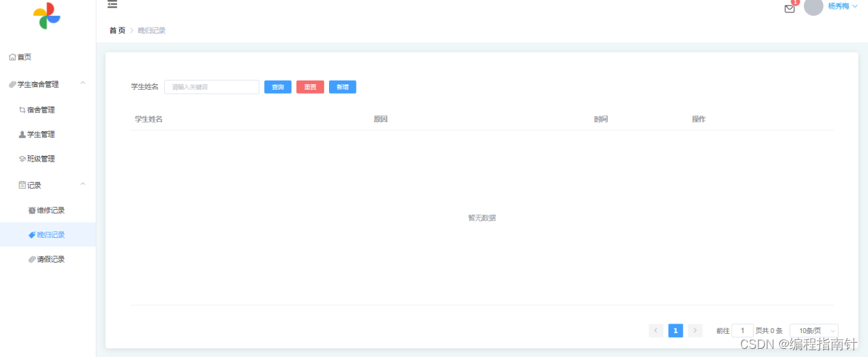Click the 时间 column header

[601, 119]
